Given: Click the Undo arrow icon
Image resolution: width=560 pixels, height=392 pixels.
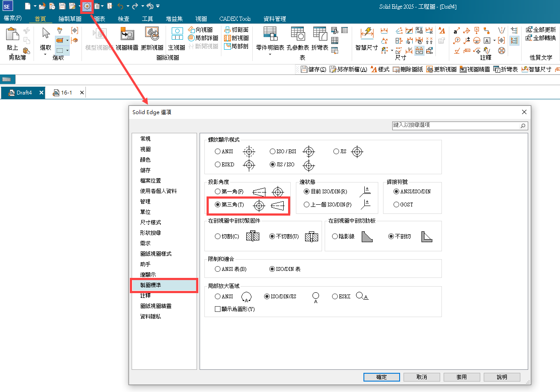Looking at the screenshot, I should tap(120, 6).
